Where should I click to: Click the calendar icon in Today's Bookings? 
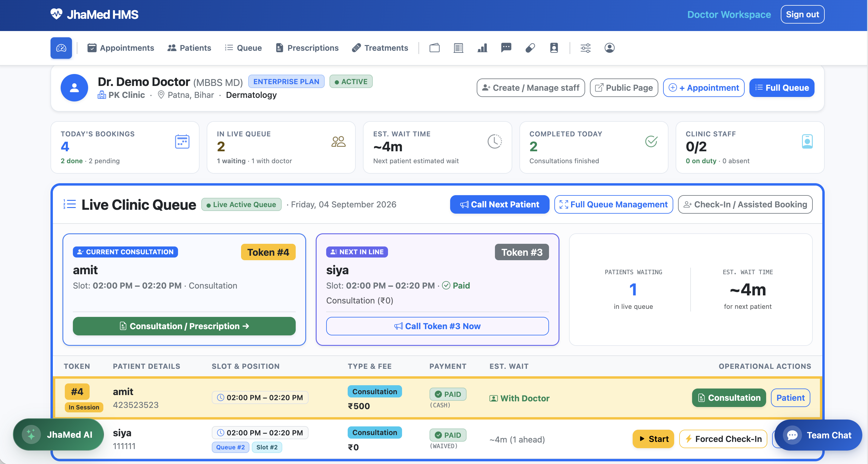[182, 141]
